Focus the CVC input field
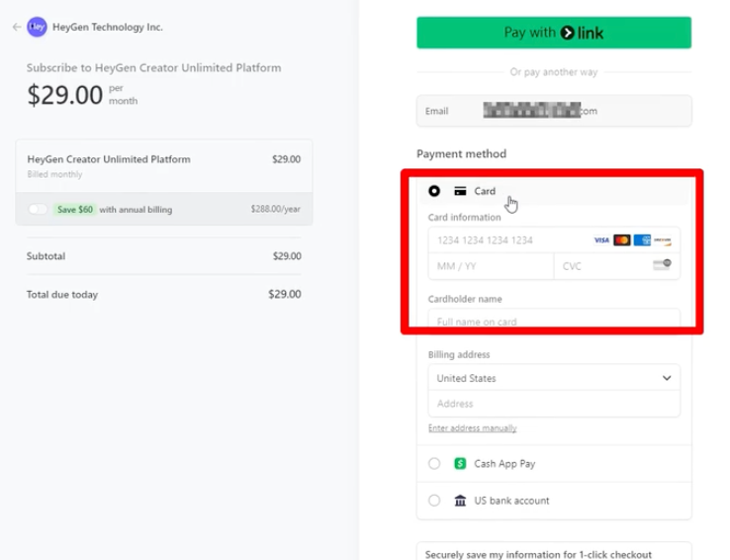The height and width of the screenshot is (560, 730). coord(617,266)
